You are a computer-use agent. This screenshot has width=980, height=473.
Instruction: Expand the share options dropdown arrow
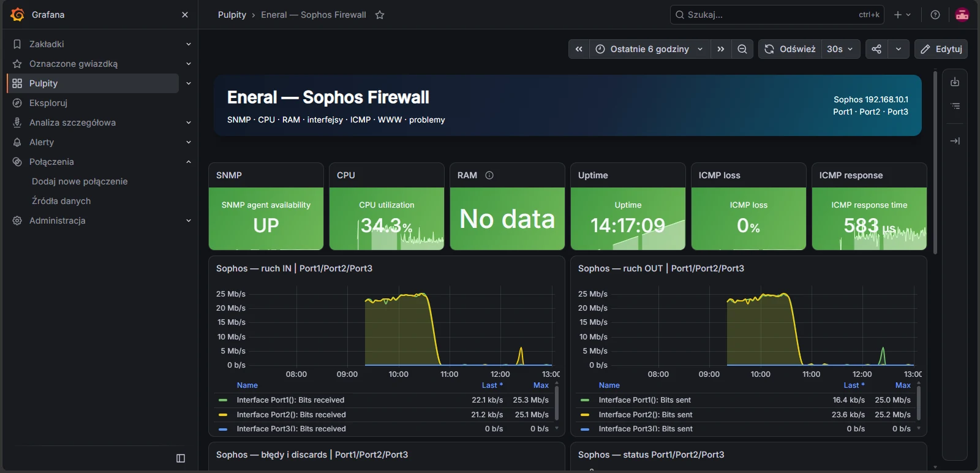(x=899, y=49)
